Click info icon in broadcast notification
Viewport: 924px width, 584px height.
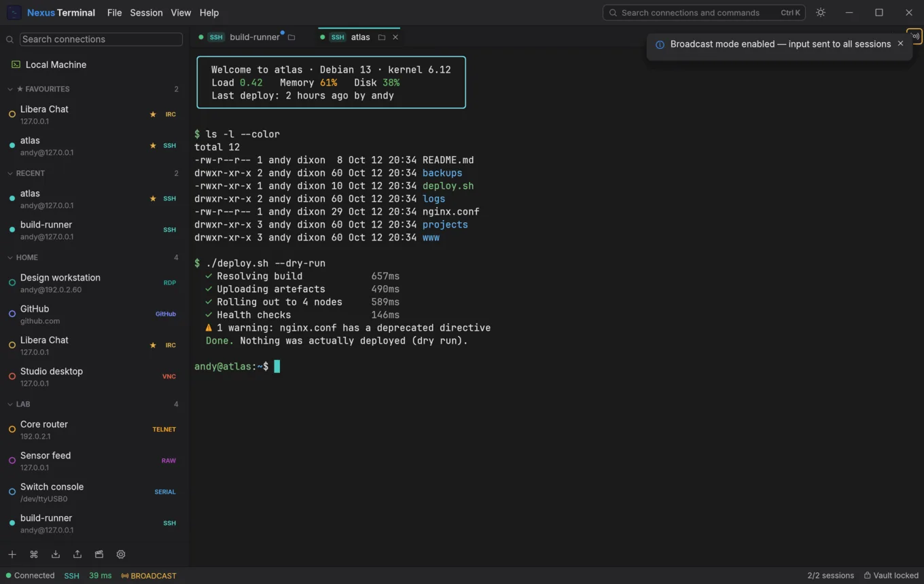pyautogui.click(x=660, y=44)
